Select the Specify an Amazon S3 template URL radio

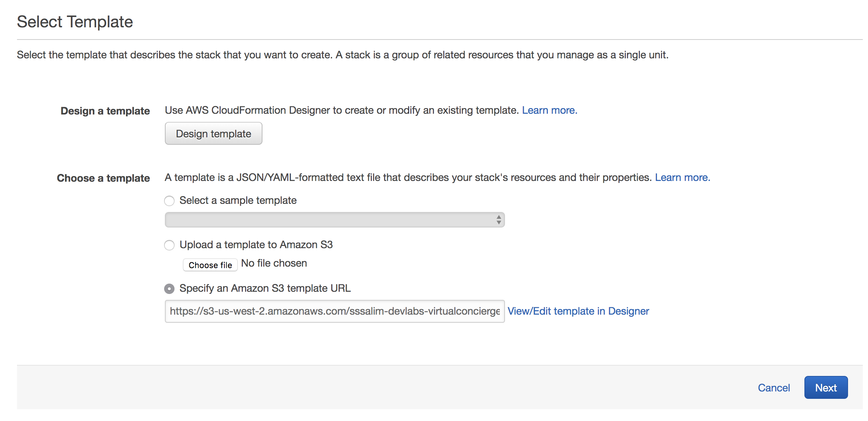click(x=169, y=289)
